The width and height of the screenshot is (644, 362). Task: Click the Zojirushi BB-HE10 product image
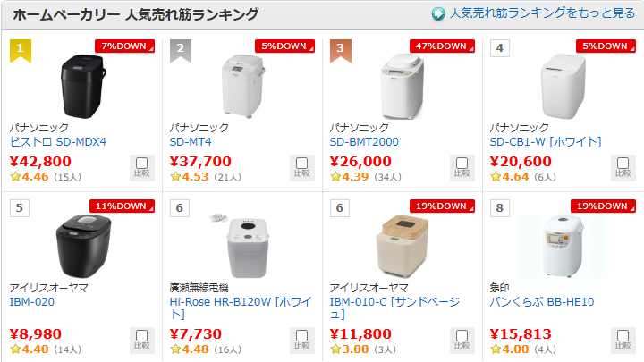563,247
